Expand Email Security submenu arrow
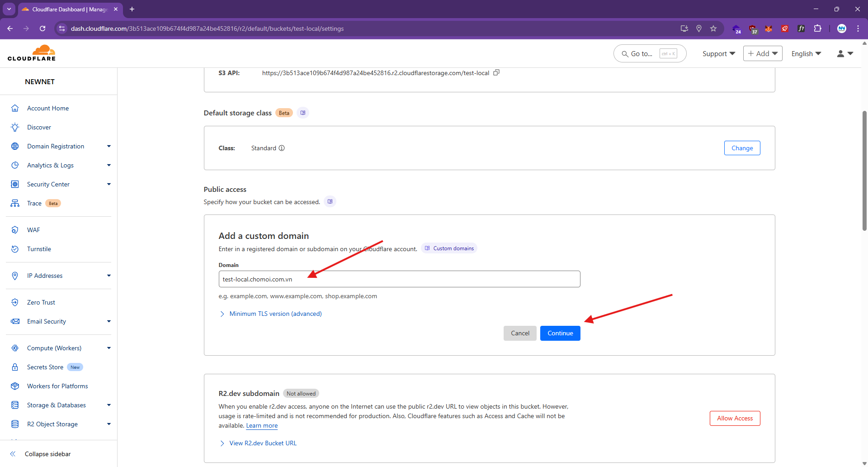This screenshot has height=467, width=868. 109,321
